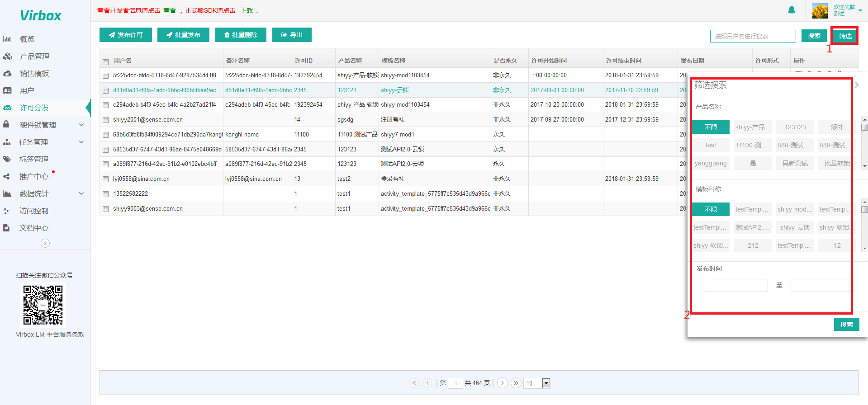Viewport: 868px width, 405px height.
Task: Click the 用户 card icon in sidebar
Action: [7, 90]
